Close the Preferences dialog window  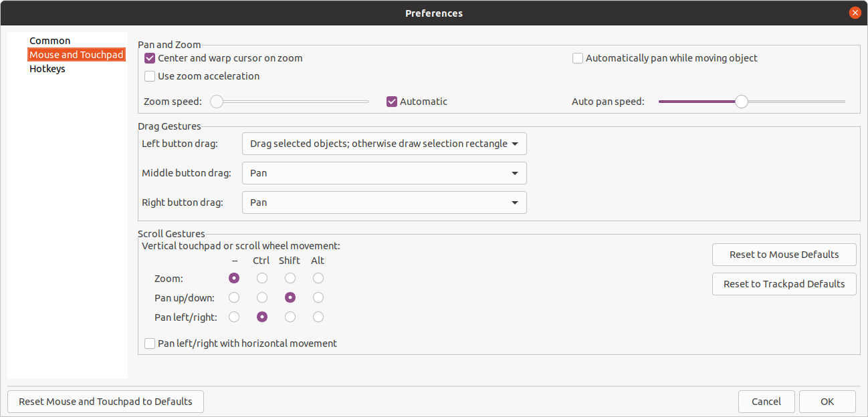(x=855, y=13)
